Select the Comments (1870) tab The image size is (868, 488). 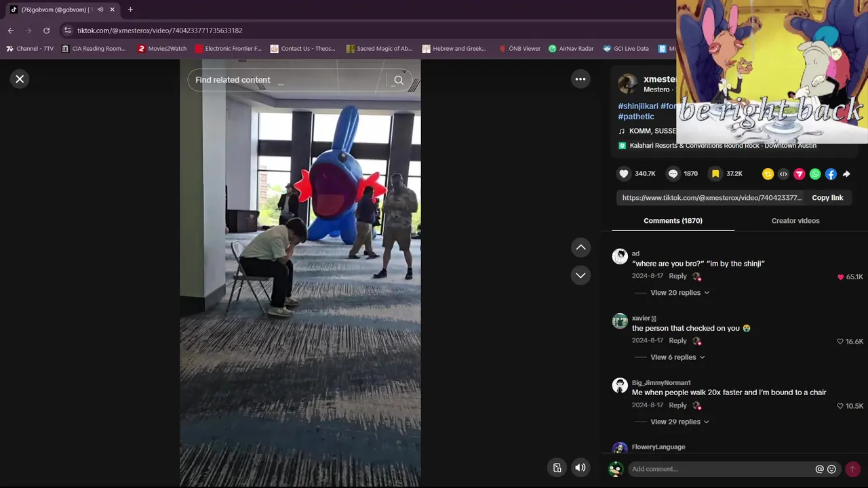673,221
